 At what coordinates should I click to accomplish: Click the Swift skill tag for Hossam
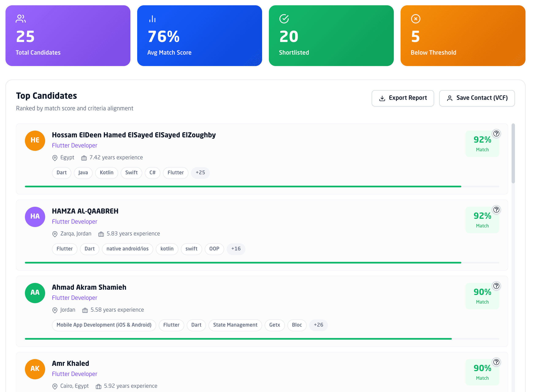pos(131,173)
